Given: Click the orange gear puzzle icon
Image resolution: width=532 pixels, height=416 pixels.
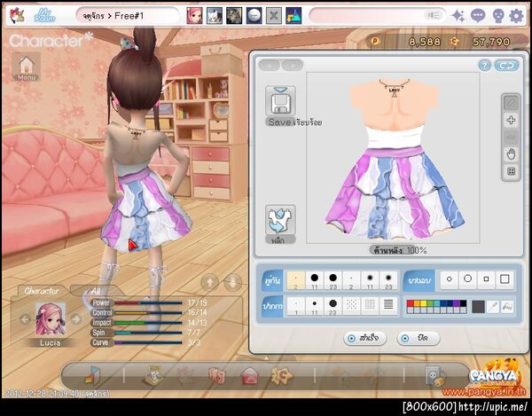Looking at the screenshot, I should (282, 375).
